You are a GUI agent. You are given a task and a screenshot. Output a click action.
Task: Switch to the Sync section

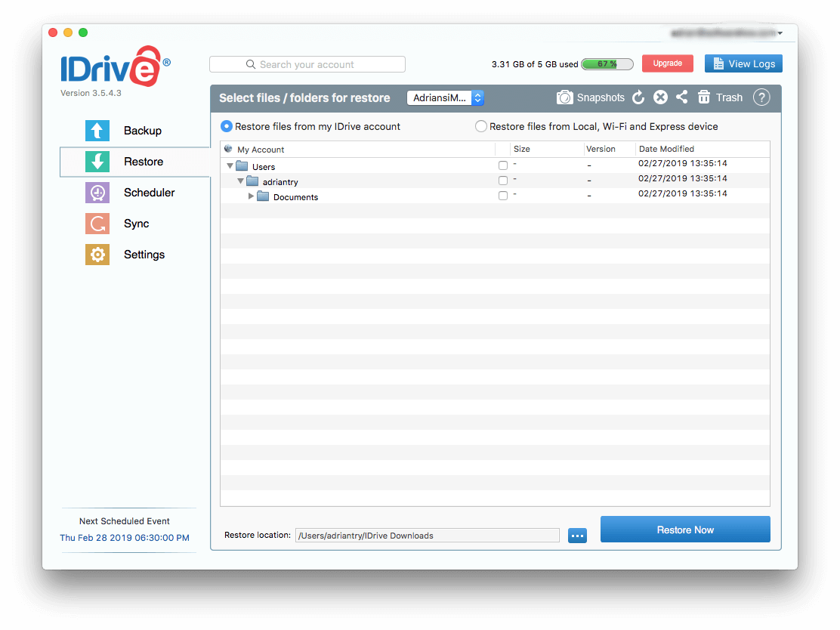[x=117, y=224]
